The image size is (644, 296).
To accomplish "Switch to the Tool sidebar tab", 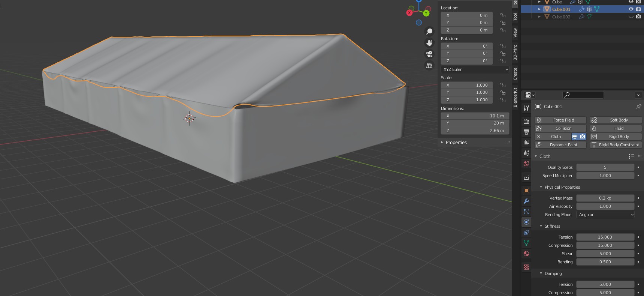I will (515, 17).
